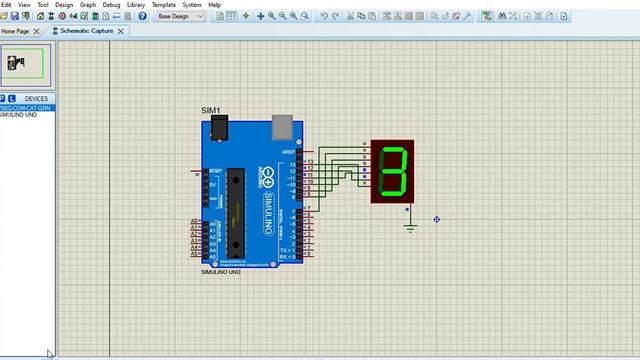Open the Design menu
Image resolution: width=640 pixels, height=360 pixels.
pyautogui.click(x=64, y=5)
